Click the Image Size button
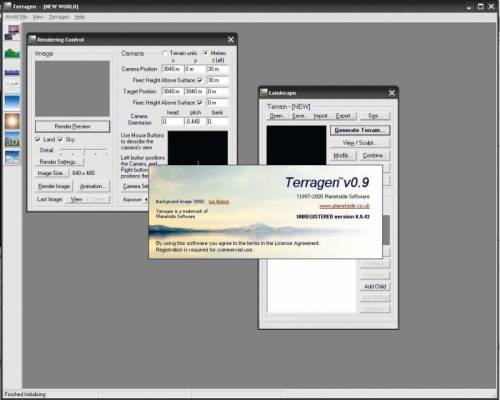The width and height of the screenshot is (500, 400). tap(52, 173)
